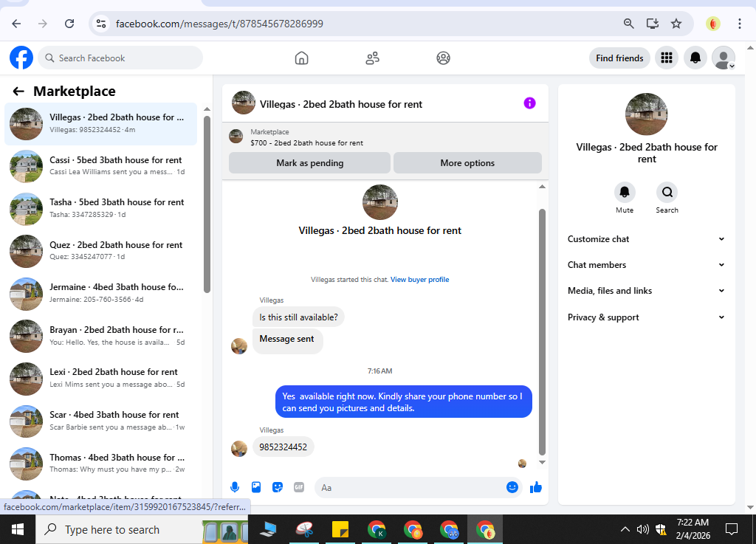Click the phone number message 9852324452
The height and width of the screenshot is (544, 756).
(283, 447)
